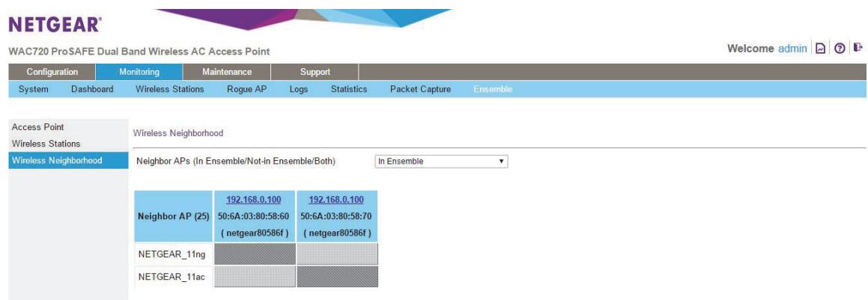This screenshot has width=868, height=300.
Task: Click the WAC720 ProSAFE product title
Action: pos(139,52)
